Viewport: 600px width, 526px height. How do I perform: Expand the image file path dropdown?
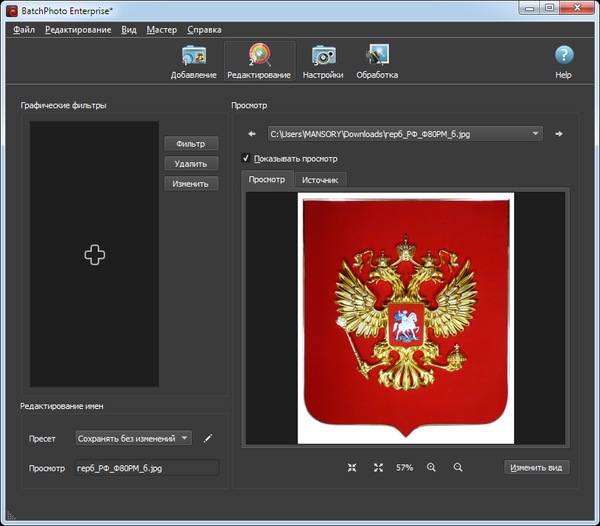[x=537, y=133]
